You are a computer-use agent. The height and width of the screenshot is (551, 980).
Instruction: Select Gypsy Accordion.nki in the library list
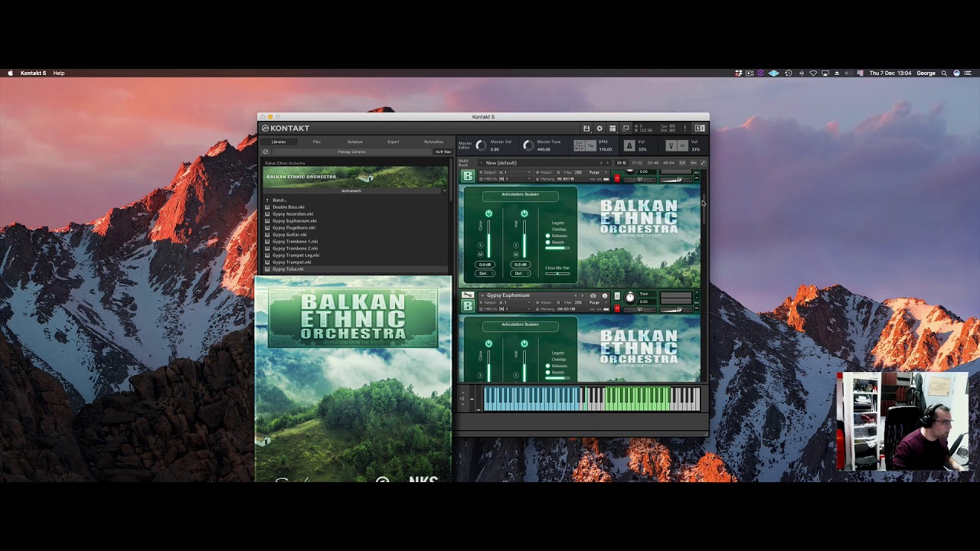coord(292,214)
